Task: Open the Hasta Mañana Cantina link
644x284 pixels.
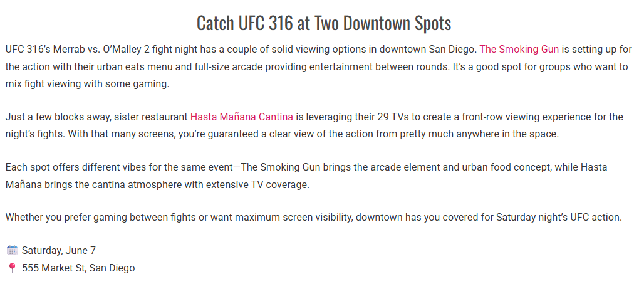Action: 242,117
